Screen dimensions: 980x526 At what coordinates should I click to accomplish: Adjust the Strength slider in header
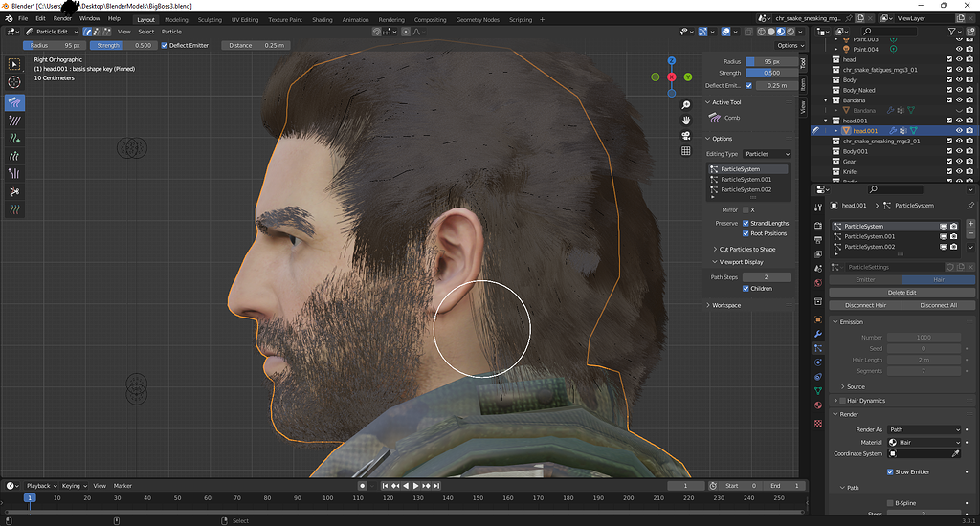click(122, 45)
